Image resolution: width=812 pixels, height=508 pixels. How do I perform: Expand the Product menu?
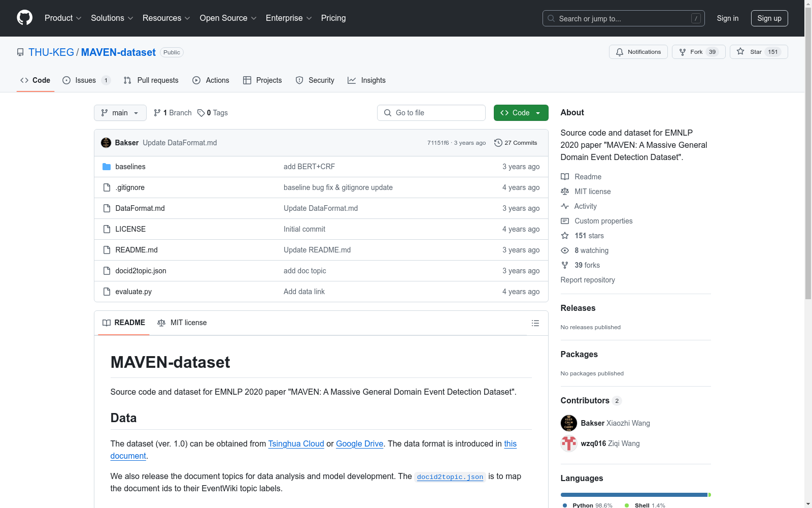pos(63,18)
